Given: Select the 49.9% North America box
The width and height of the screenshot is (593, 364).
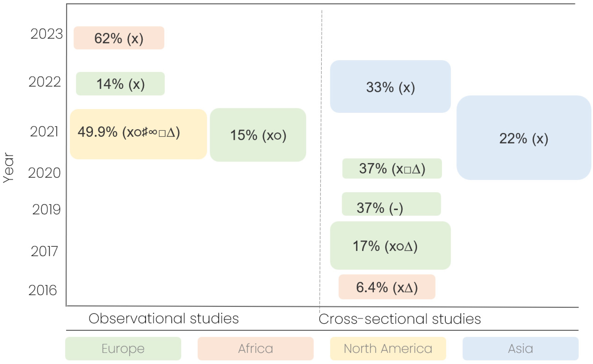Looking at the screenshot, I should 138,134.
